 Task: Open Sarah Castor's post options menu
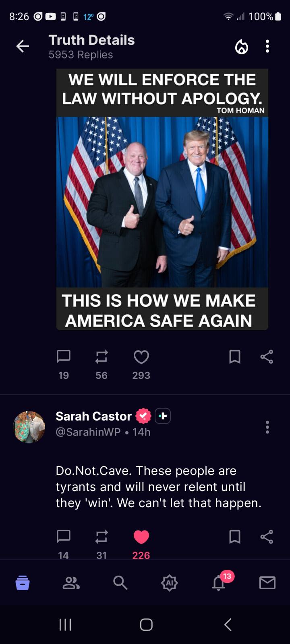pos(267,427)
